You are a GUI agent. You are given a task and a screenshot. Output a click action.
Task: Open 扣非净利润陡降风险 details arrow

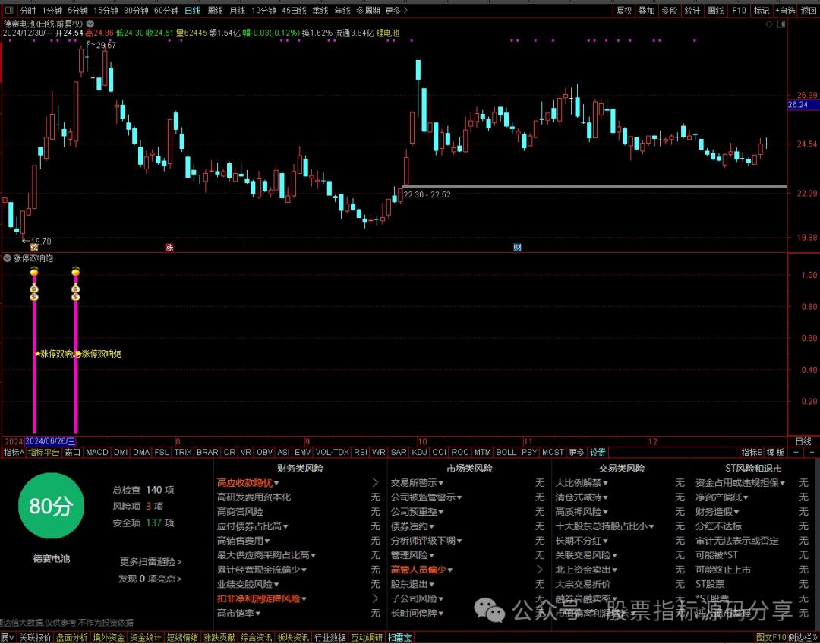pyautogui.click(x=375, y=598)
